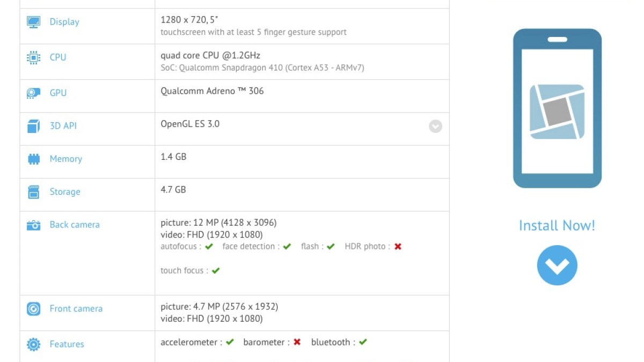
Task: Click the autofocus green checkmark
Action: click(x=209, y=247)
